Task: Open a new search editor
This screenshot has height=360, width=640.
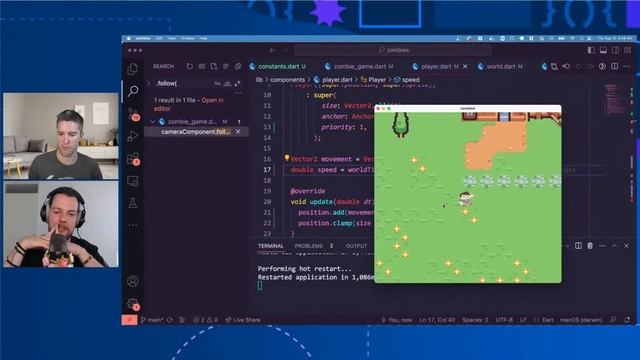Action: click(214, 66)
